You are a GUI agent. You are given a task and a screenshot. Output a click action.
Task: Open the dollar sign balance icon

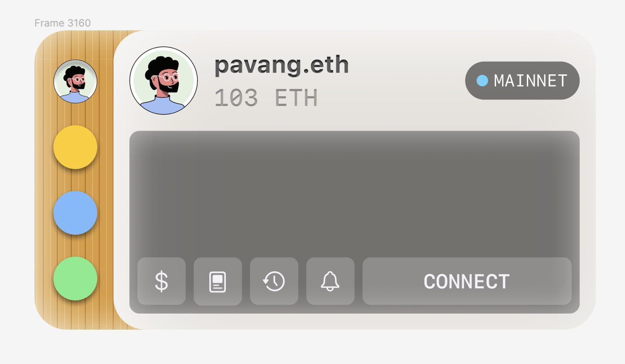tap(162, 281)
